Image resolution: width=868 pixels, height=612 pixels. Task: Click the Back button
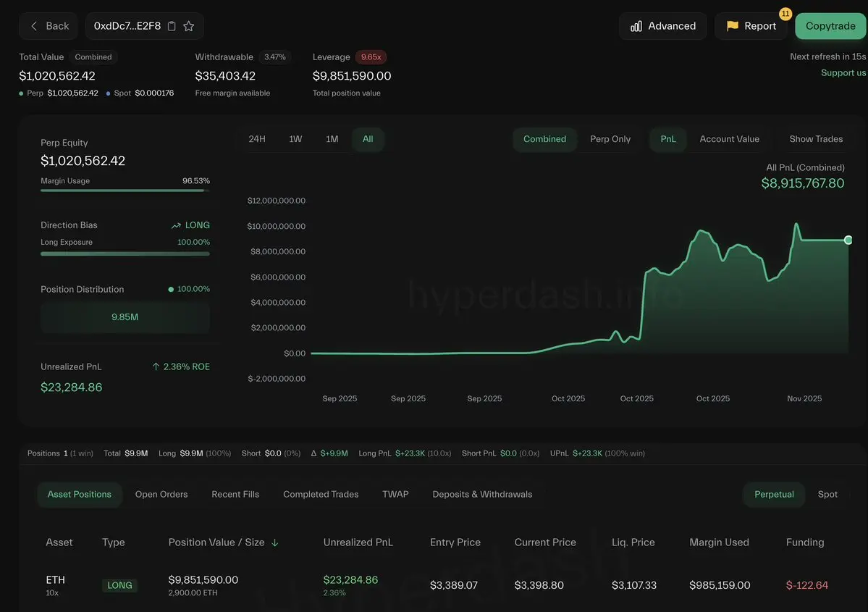tap(49, 26)
